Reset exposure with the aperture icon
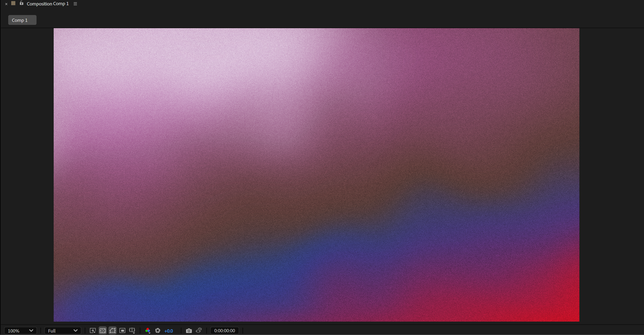 tap(158, 331)
